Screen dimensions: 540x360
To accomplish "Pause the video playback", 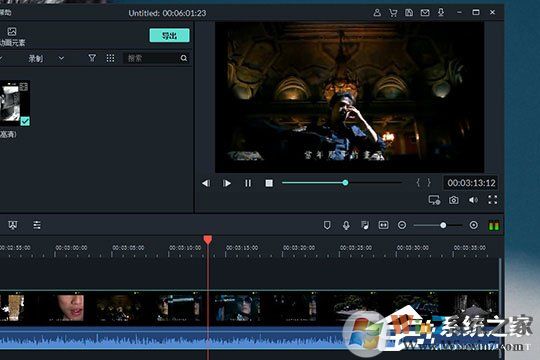I will click(248, 183).
